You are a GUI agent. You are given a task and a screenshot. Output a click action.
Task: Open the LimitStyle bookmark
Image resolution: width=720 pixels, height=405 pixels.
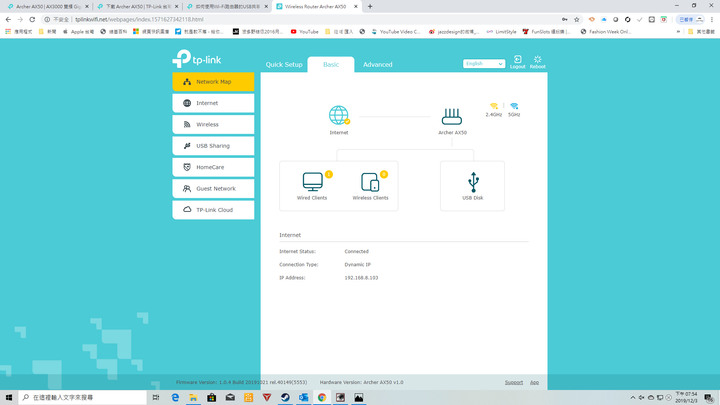501,32
